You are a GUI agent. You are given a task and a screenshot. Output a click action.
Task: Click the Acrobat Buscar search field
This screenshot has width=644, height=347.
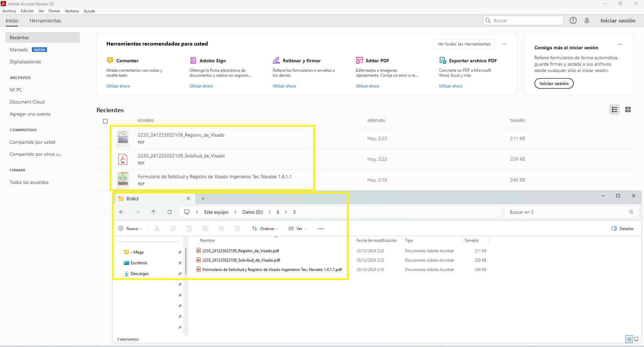pos(523,20)
